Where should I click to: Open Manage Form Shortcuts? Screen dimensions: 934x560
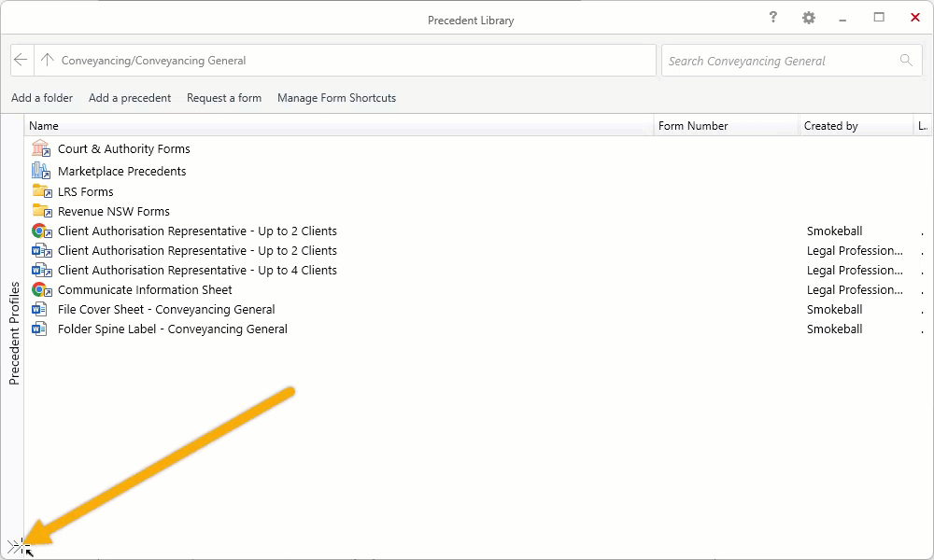[336, 98]
